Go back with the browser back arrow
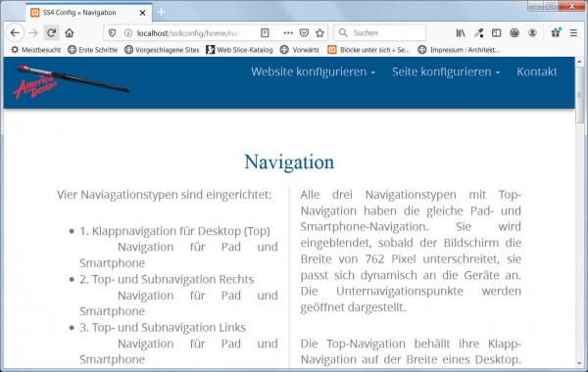The width and height of the screenshot is (588, 372). point(15,33)
